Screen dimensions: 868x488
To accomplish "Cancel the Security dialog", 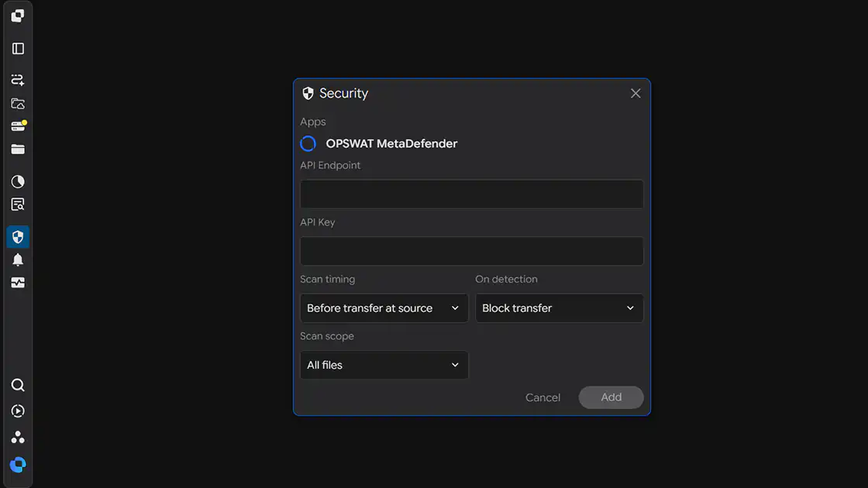I will click(x=542, y=398).
